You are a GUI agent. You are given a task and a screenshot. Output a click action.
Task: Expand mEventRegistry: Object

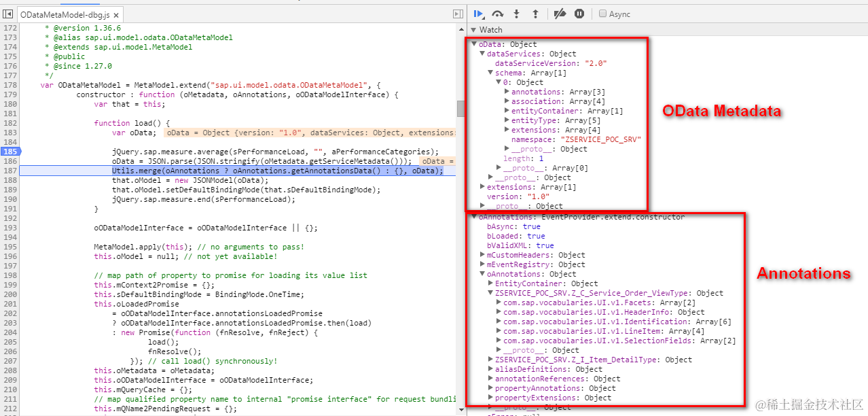coord(482,264)
